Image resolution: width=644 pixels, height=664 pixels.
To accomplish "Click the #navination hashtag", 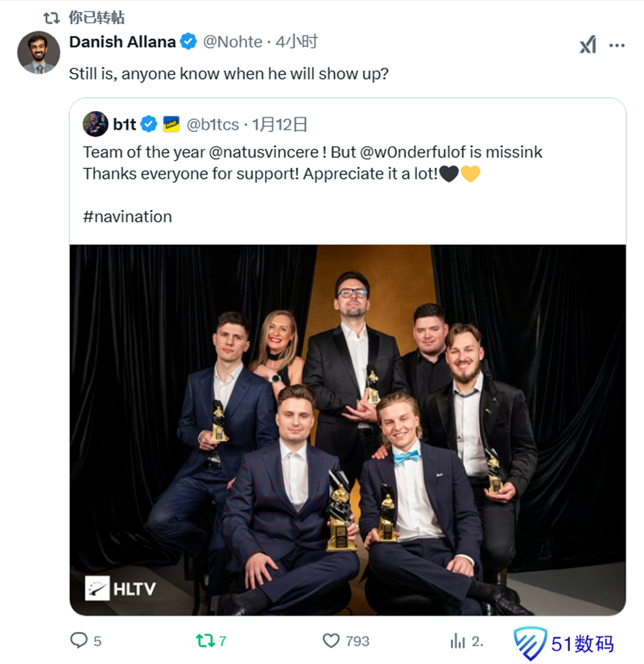I will tap(127, 217).
